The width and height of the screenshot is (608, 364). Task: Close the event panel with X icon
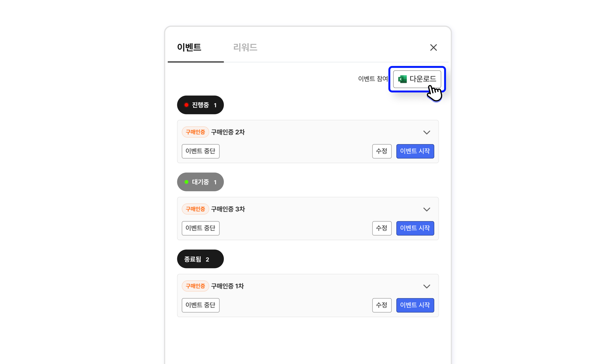[x=433, y=47]
